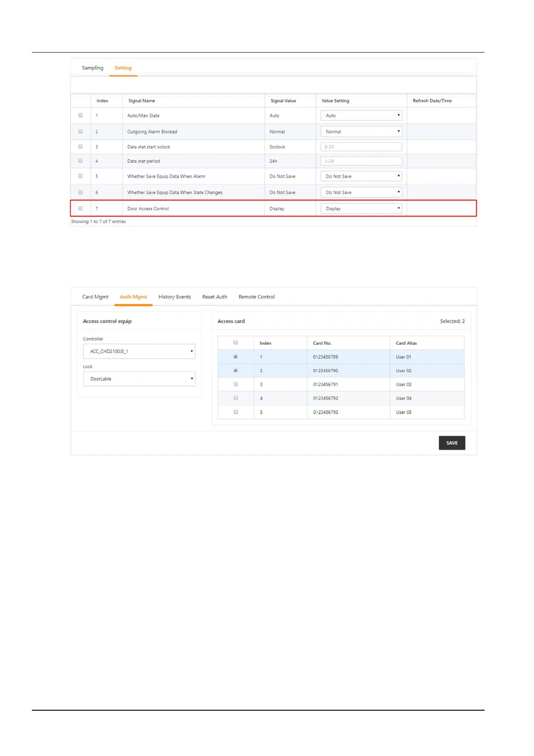Click the Card Alias column header

[406, 343]
